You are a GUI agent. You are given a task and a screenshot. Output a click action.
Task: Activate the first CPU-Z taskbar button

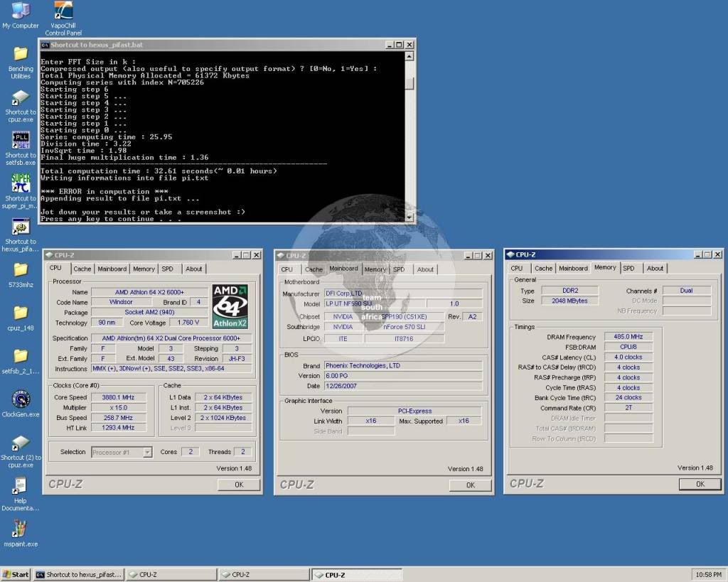coord(171,575)
